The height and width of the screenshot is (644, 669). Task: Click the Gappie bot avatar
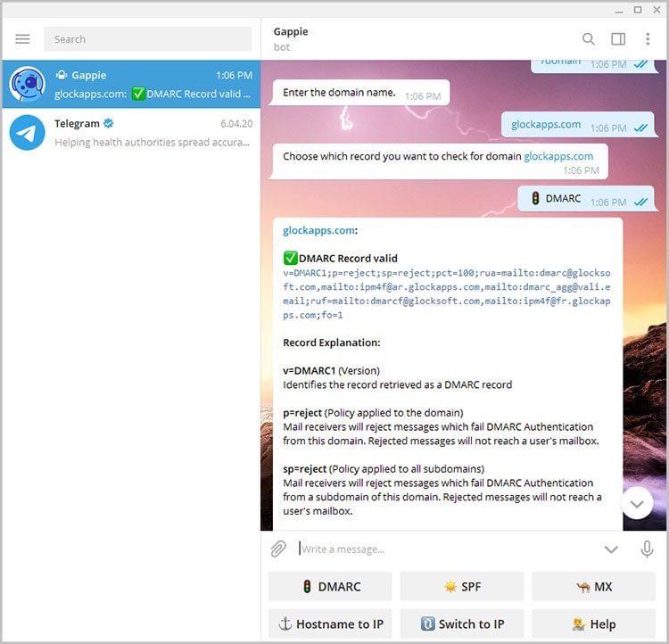pos(28,84)
